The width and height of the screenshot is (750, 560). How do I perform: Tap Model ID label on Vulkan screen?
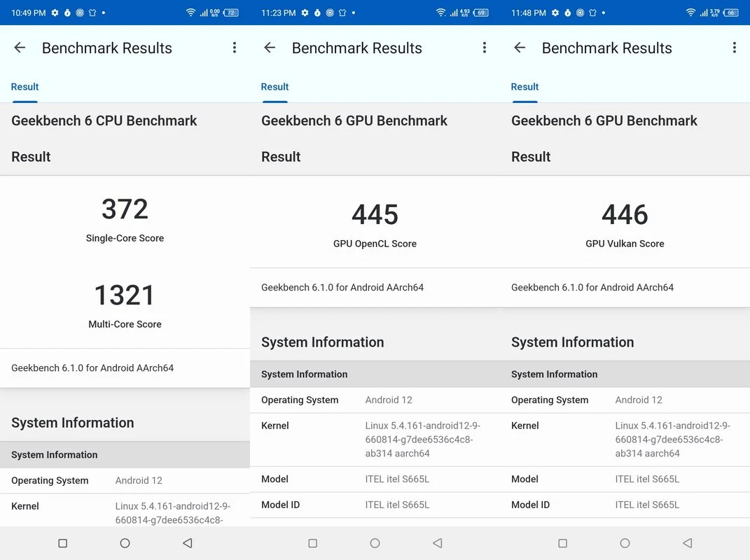tap(530, 505)
